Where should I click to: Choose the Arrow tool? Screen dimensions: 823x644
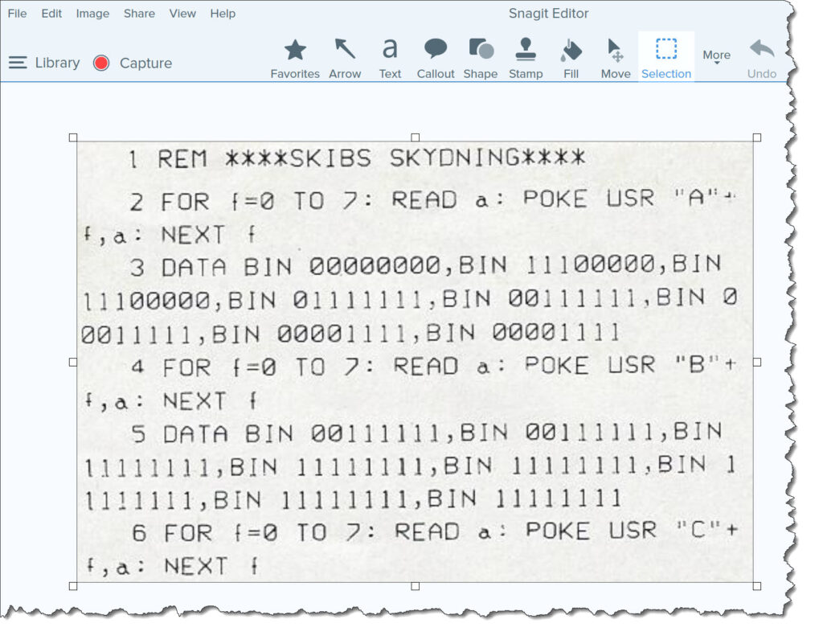tap(345, 58)
